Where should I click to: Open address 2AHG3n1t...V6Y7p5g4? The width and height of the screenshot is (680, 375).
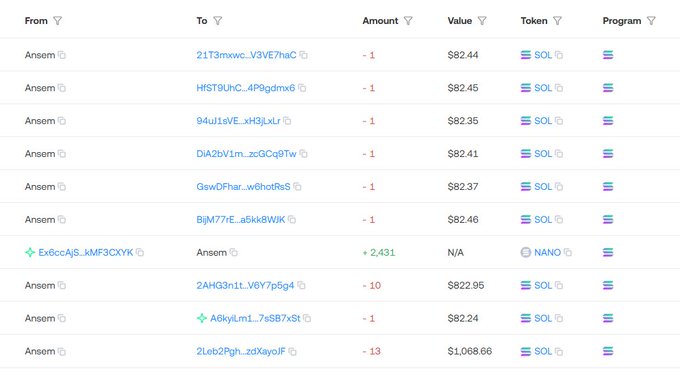[x=245, y=285]
